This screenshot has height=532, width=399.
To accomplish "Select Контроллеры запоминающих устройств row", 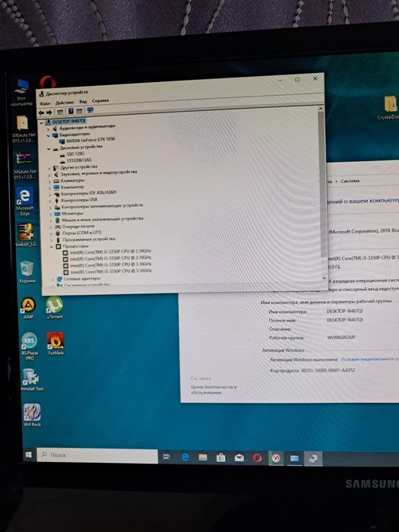I will [x=99, y=206].
